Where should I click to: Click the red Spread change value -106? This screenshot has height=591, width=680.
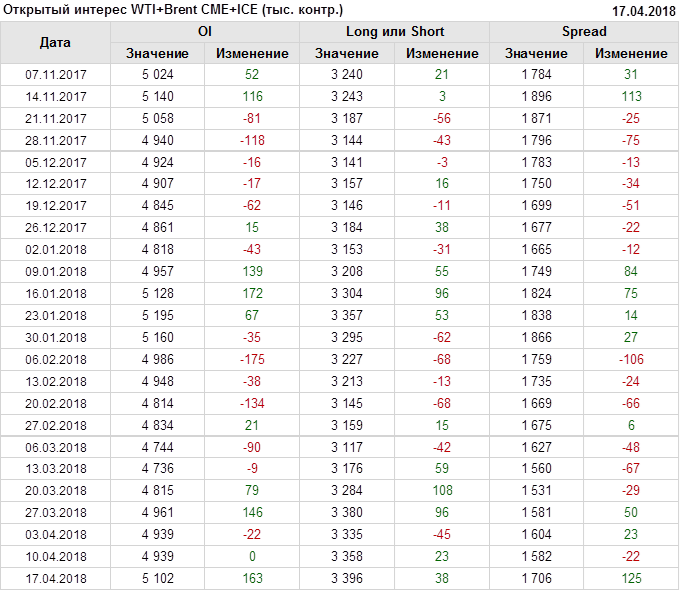tap(630, 359)
